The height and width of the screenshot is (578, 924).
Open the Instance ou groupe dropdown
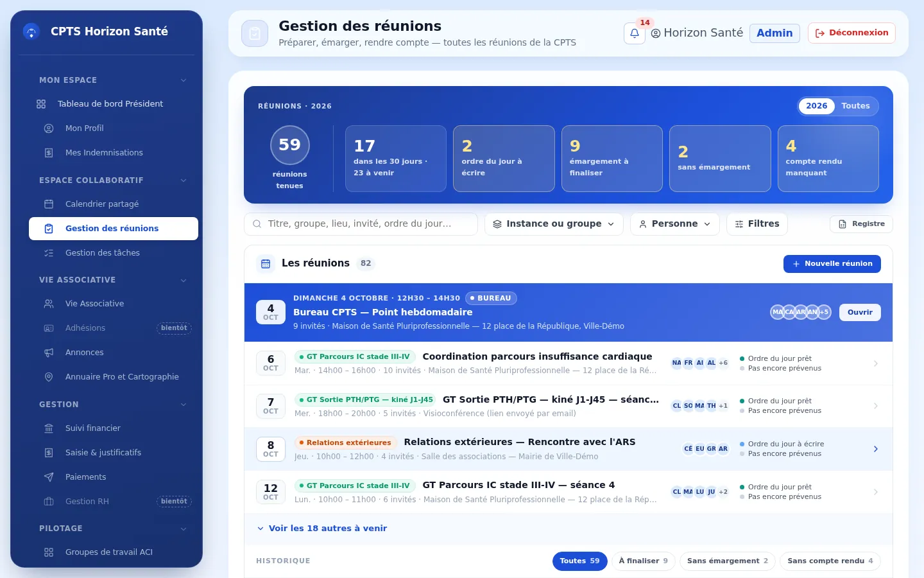coord(554,224)
